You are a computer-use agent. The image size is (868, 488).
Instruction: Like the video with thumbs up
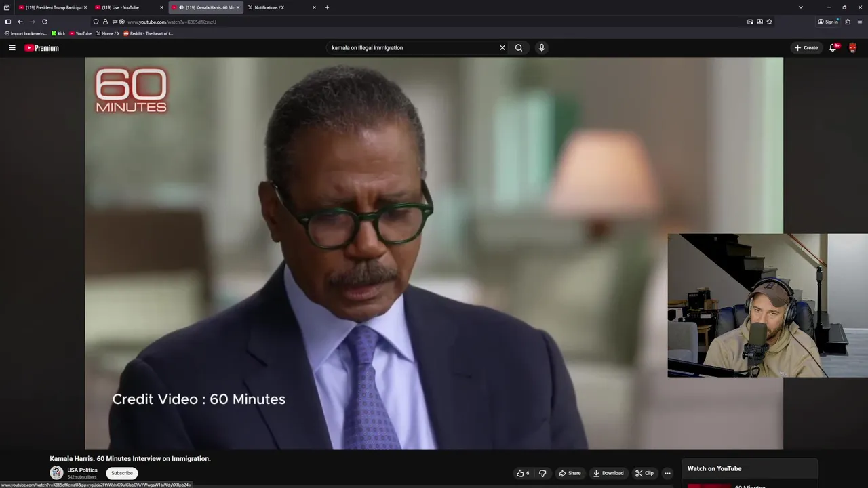point(523,473)
